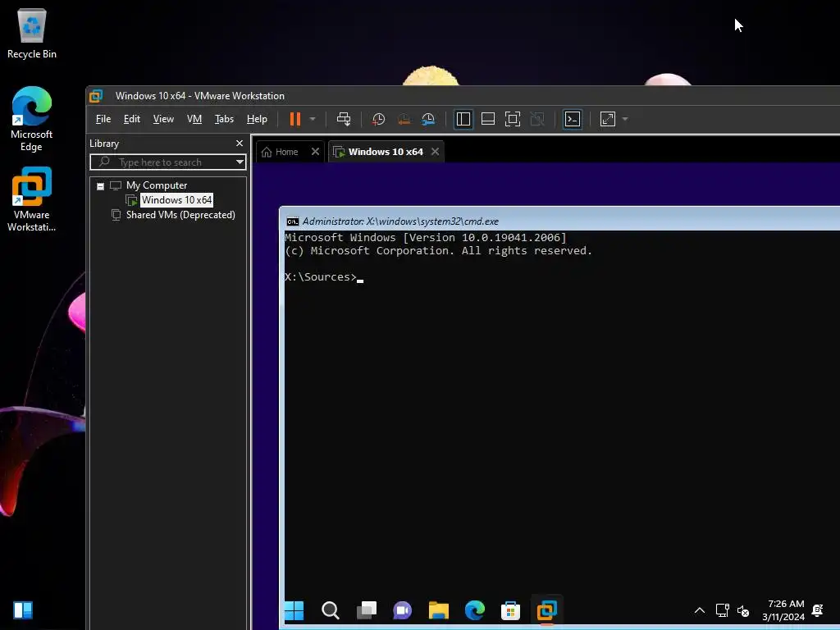The height and width of the screenshot is (630, 840).
Task: Open the Chat taskbar icon
Action: click(402, 610)
